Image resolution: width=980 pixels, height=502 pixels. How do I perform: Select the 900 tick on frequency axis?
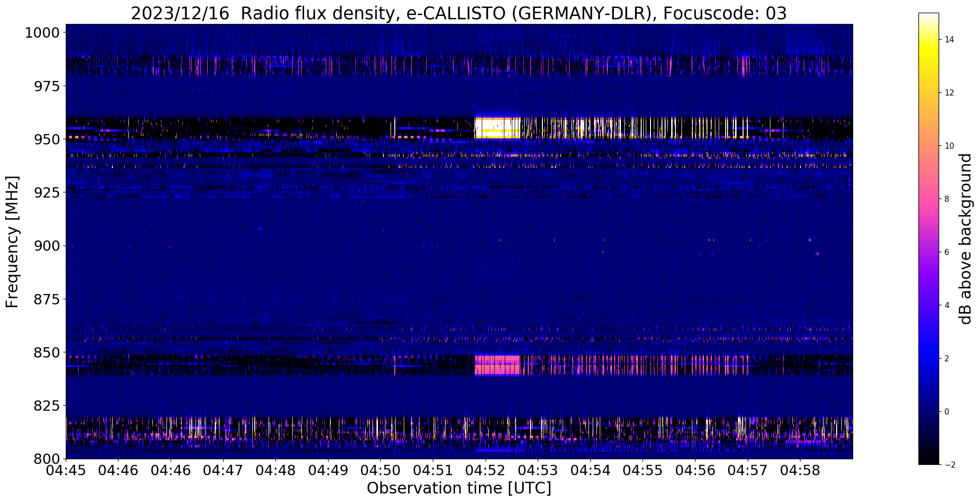[x=47, y=246]
